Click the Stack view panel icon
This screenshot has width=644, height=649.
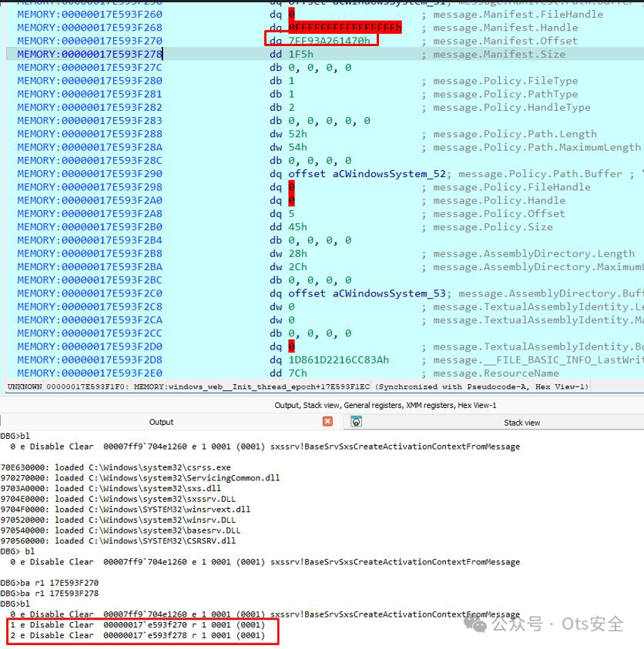pos(356,422)
